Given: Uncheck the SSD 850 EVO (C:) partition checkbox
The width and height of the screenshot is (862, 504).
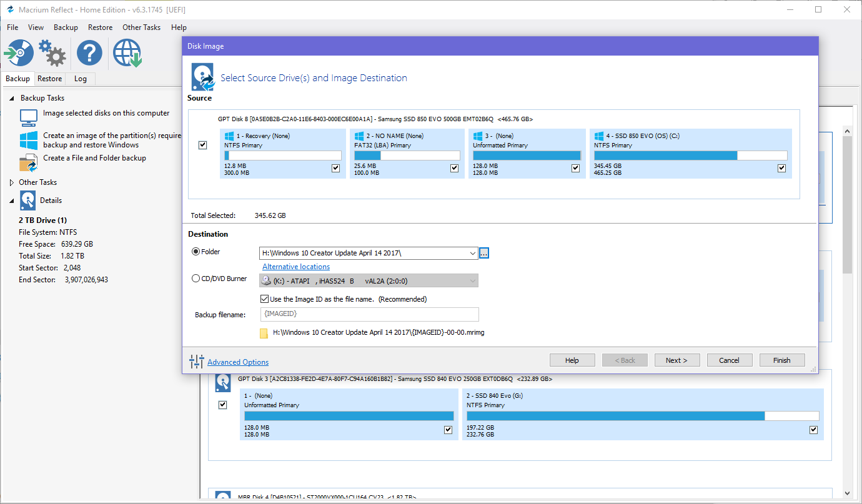Looking at the screenshot, I should pyautogui.click(x=781, y=168).
